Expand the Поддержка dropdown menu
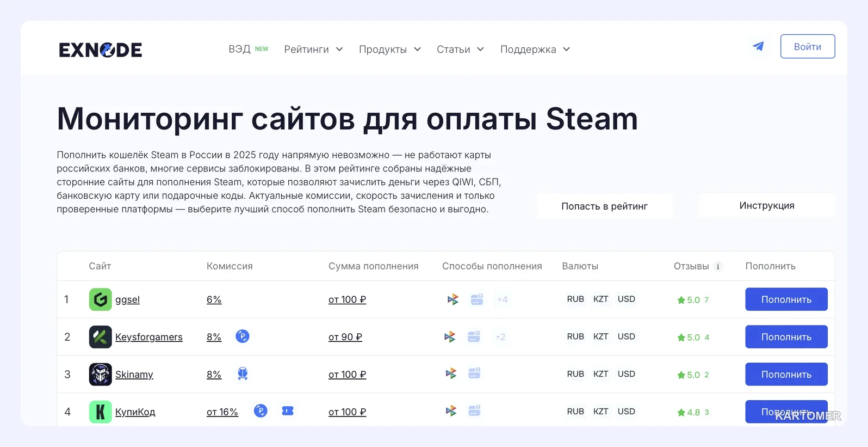The height and width of the screenshot is (447, 868). 535,50
